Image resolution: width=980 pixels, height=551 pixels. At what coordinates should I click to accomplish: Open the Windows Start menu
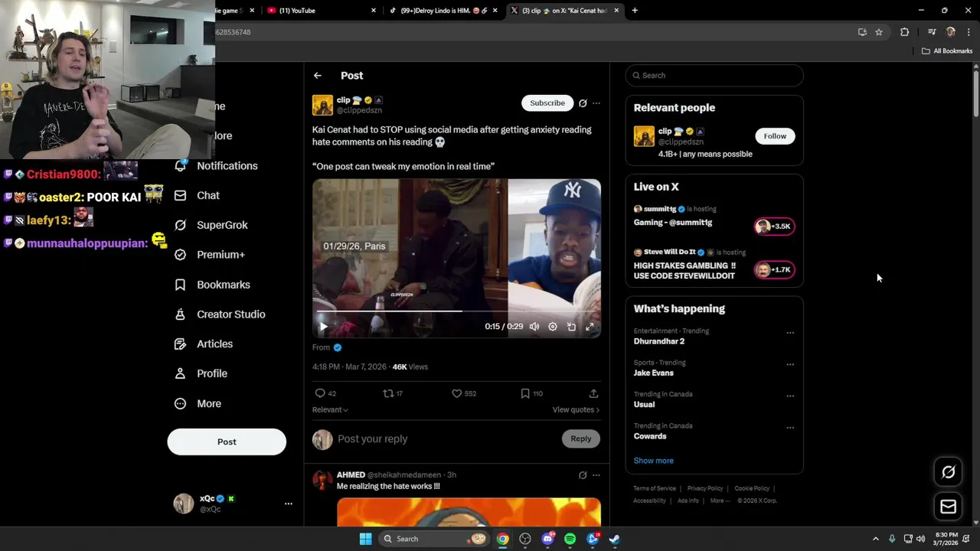[366, 539]
